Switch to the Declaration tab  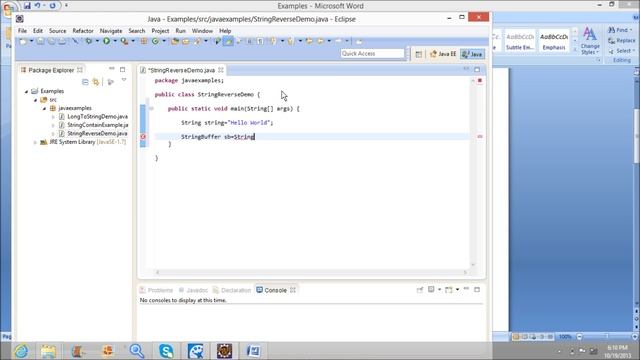(232, 290)
